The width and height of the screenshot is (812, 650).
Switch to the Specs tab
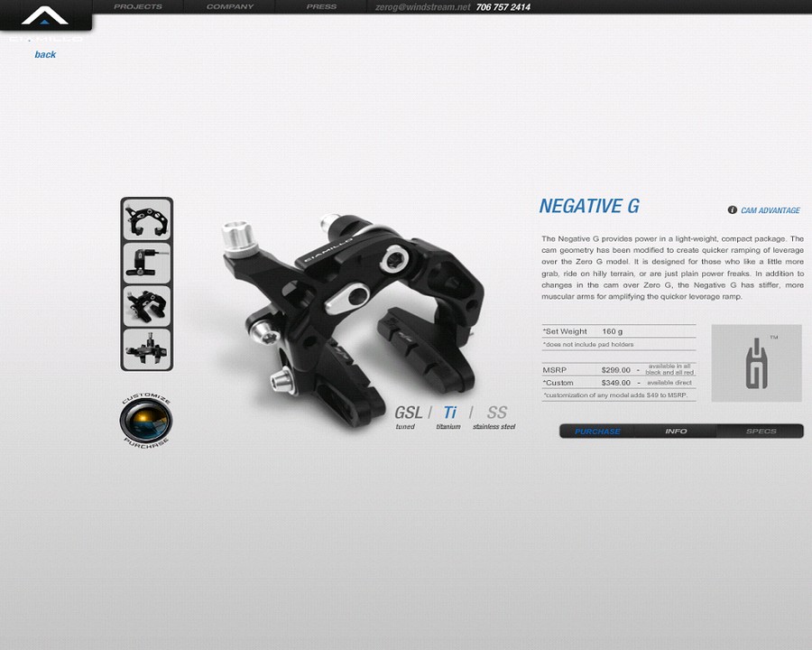pyautogui.click(x=761, y=432)
